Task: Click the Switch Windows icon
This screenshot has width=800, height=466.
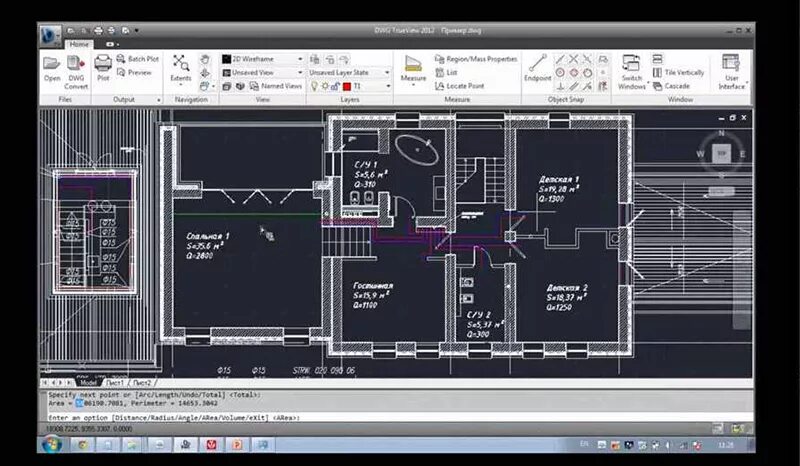Action: (631, 63)
